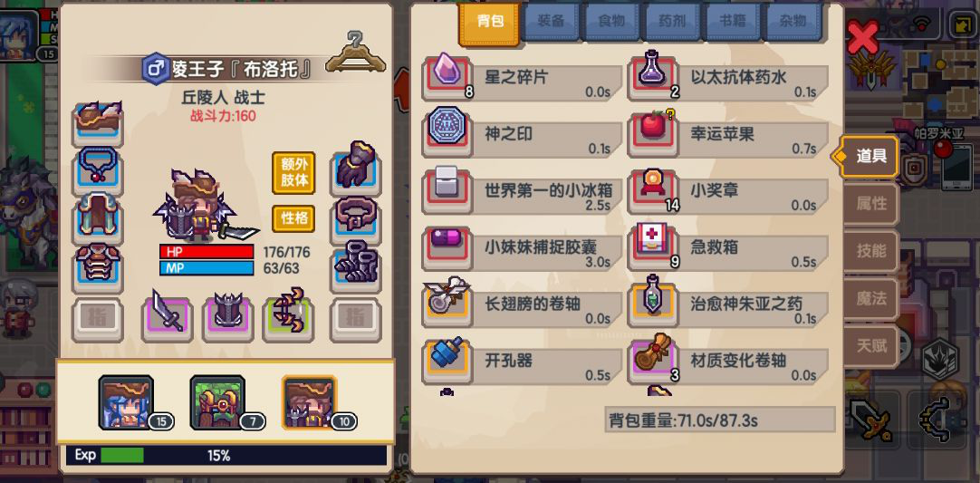Switch to the 书籍 books tab
Viewport: 980px width, 483px height.
click(x=733, y=22)
